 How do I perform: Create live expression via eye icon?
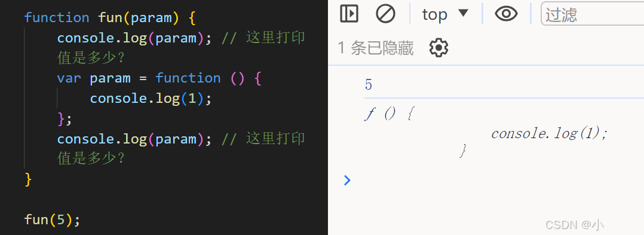tap(506, 14)
